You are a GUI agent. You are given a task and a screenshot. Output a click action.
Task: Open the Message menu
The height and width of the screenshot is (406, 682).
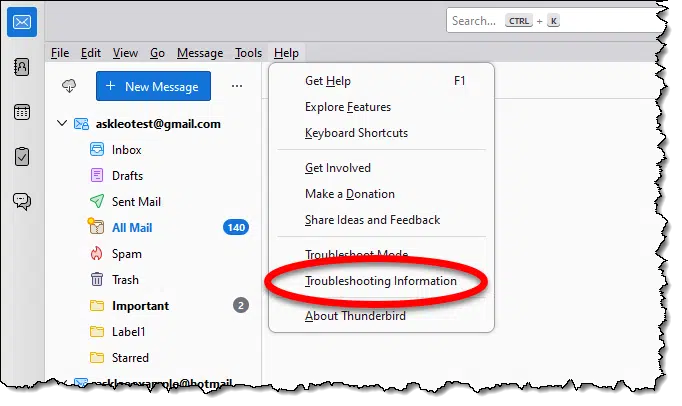click(200, 53)
